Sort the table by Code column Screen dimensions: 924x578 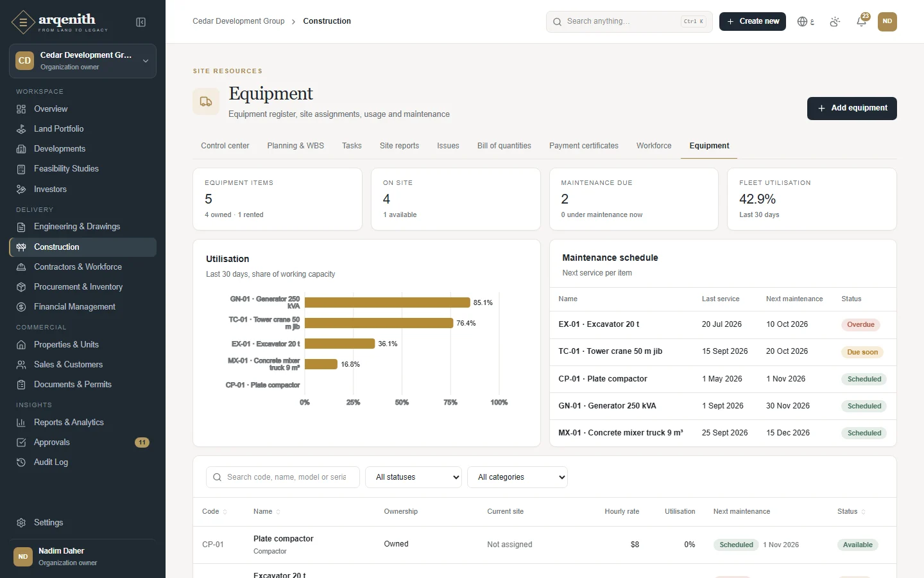[x=214, y=512]
